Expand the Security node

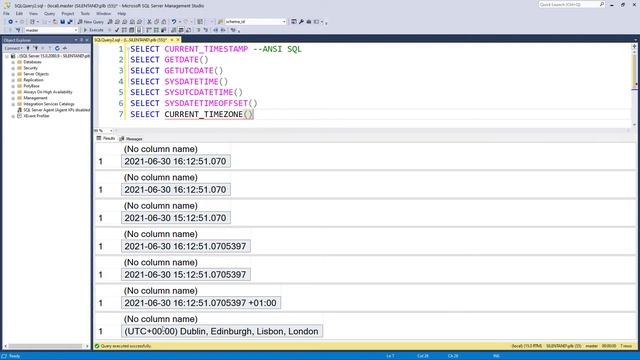pyautogui.click(x=13, y=68)
